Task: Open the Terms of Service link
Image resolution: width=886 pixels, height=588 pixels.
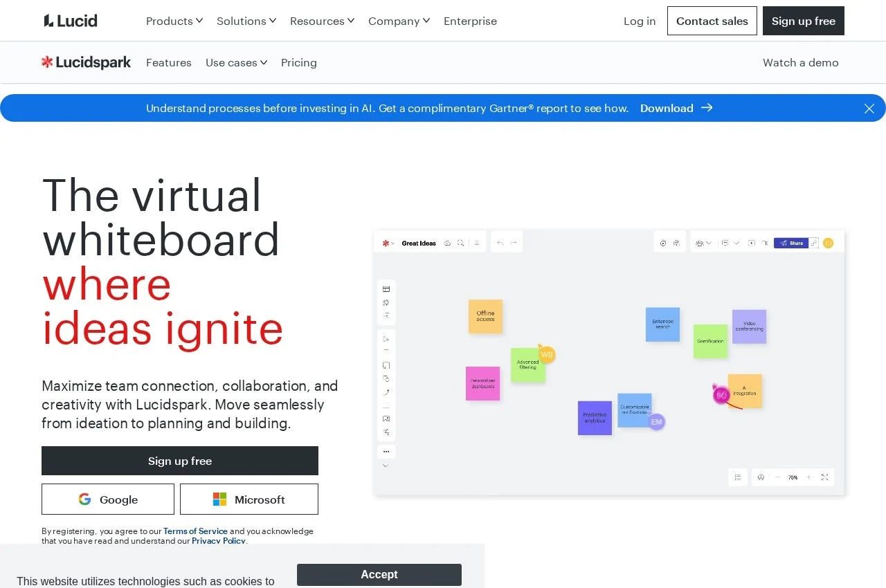Action: [x=195, y=531]
